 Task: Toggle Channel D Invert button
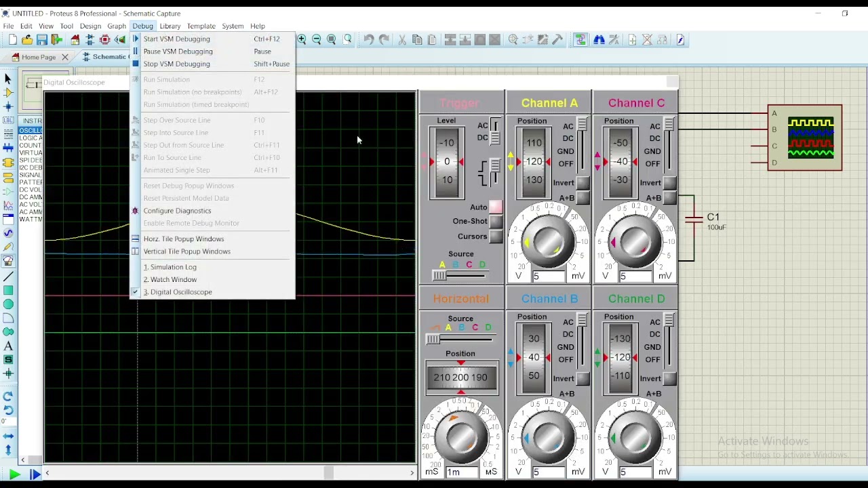[669, 379]
